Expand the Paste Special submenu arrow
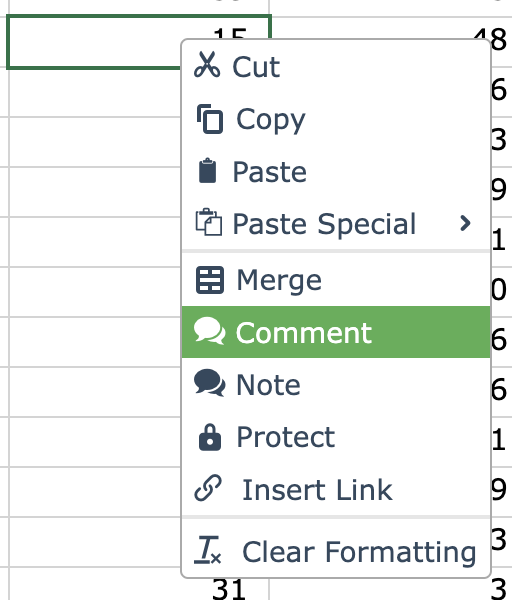The height and width of the screenshot is (600, 512). (465, 223)
